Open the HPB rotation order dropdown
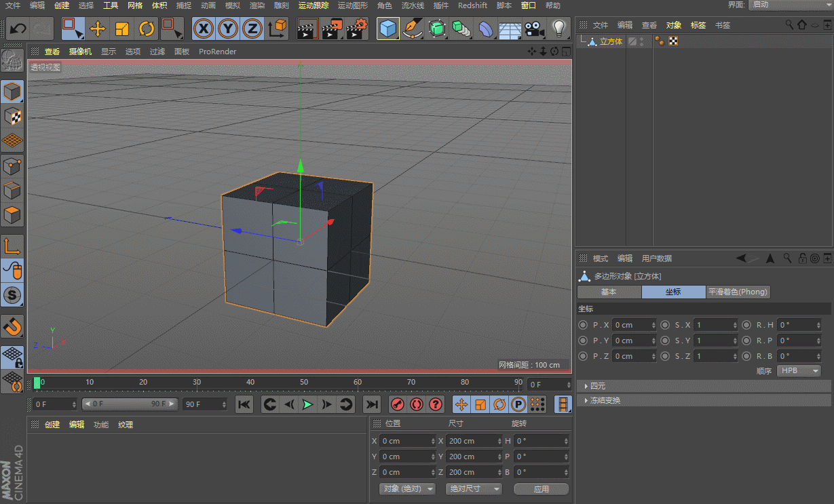The height and width of the screenshot is (504, 834). click(799, 371)
